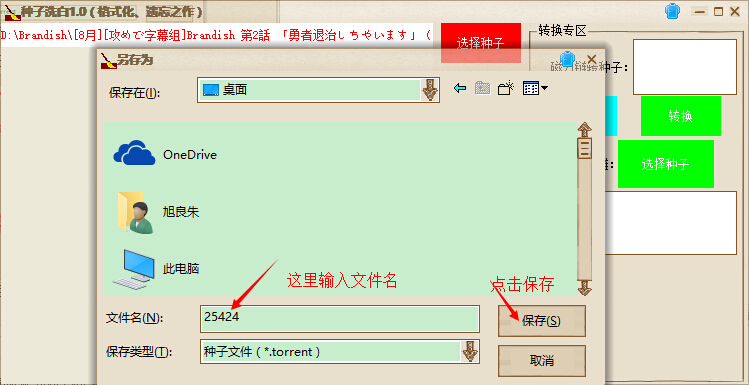Click the green 选择种子 button in 转换专区
Viewport: 749px width, 385px height.
coord(665,164)
